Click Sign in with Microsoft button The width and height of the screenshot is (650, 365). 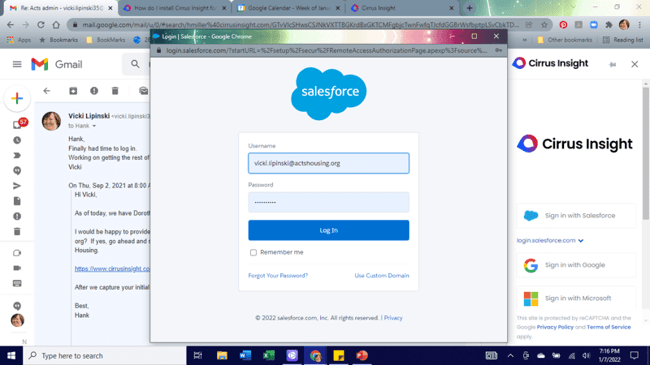point(576,298)
